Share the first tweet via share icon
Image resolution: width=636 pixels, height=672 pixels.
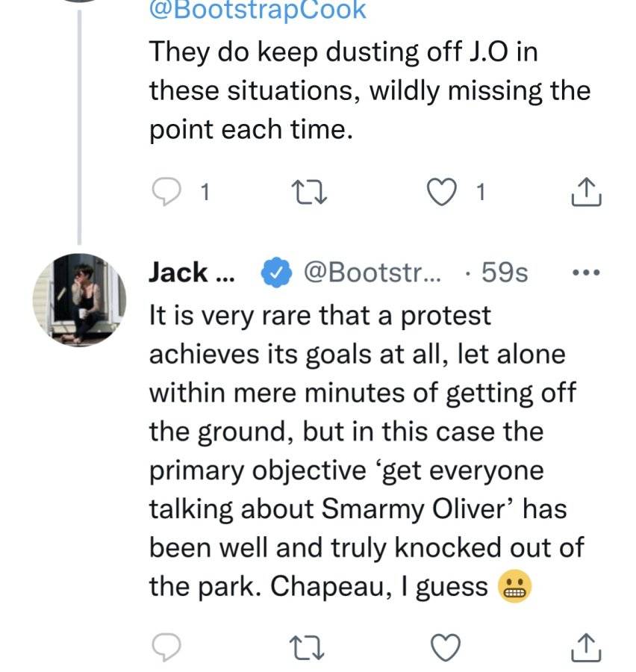pos(587,192)
